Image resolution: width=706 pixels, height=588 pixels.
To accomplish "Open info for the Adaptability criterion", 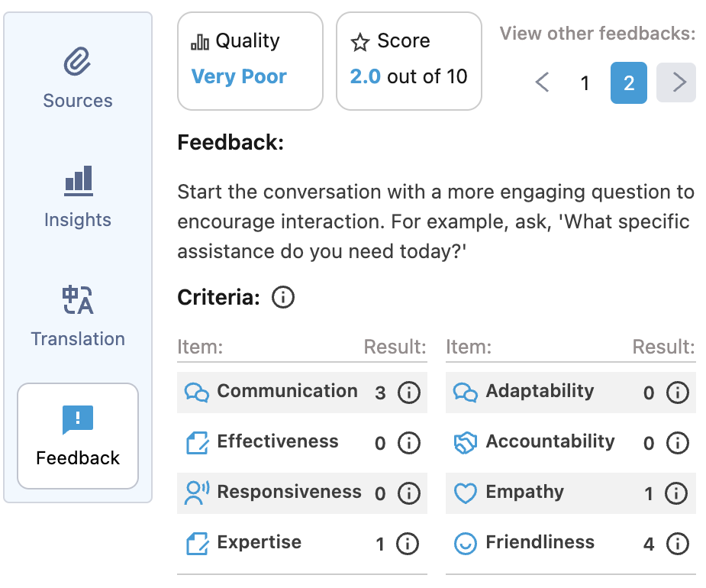I will [678, 393].
